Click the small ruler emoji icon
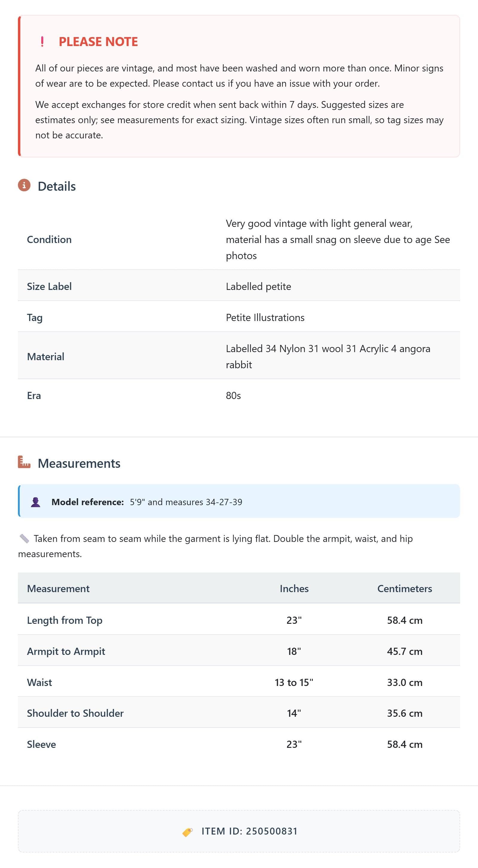 click(x=24, y=538)
